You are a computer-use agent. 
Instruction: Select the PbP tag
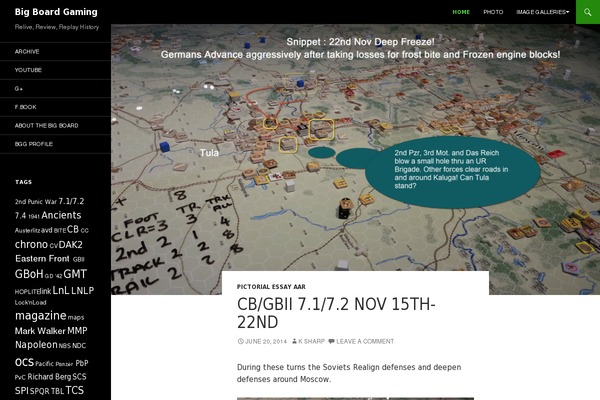click(82, 363)
